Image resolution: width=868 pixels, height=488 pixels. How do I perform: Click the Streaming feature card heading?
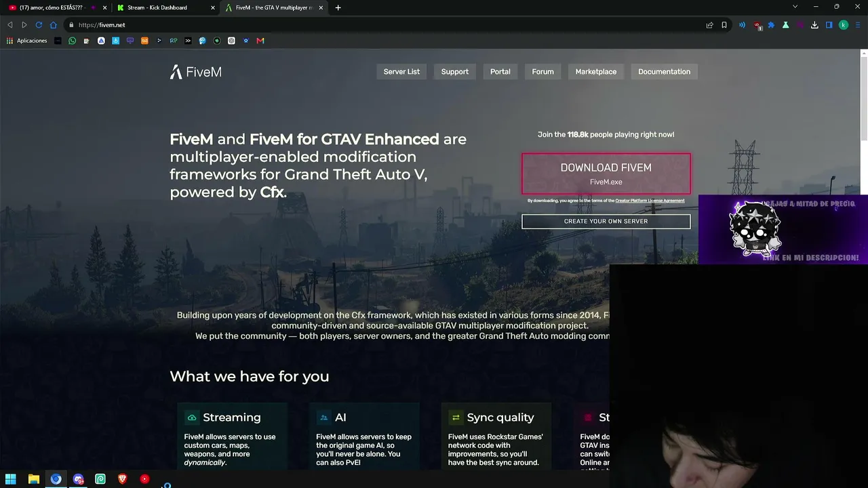pyautogui.click(x=232, y=418)
